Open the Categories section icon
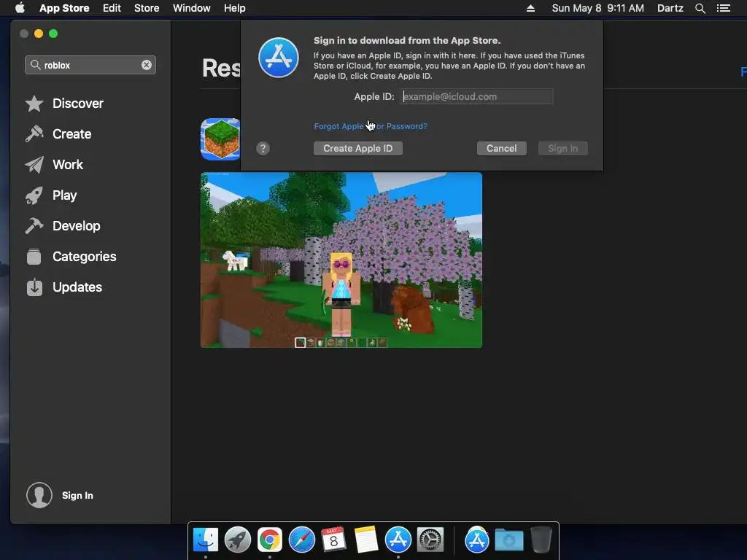Viewport: 747px width, 560px height. (x=34, y=257)
